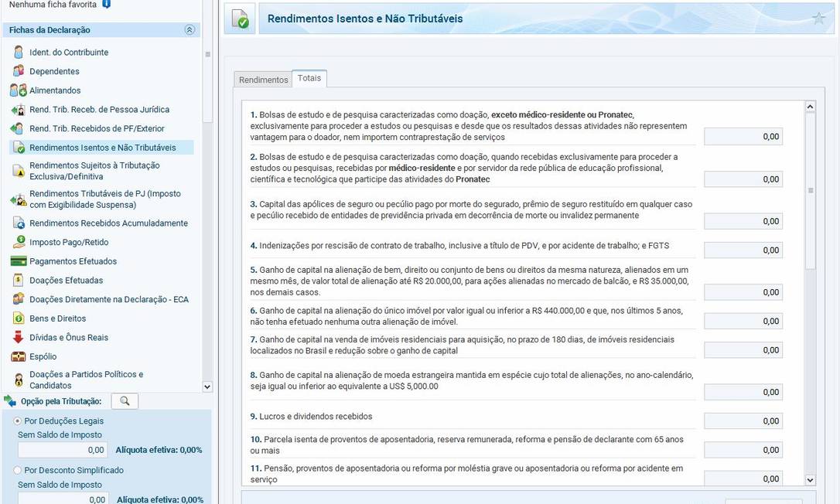Open the Opção pela Tributação magnifier search
Screen dimensions: 840x504
click(x=124, y=400)
